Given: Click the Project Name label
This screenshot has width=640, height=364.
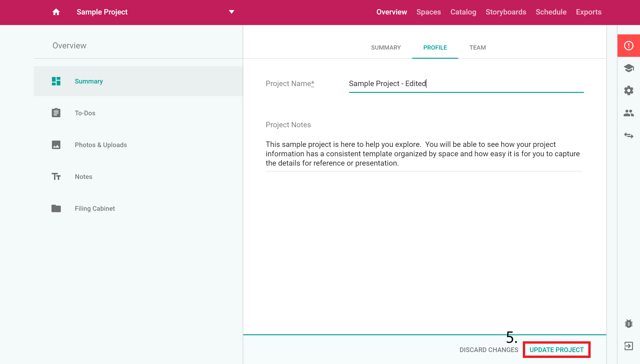Looking at the screenshot, I should coord(290,84).
